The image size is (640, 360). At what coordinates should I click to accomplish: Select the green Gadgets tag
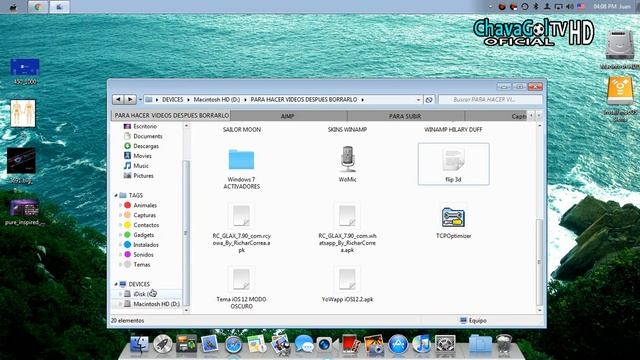click(x=139, y=235)
